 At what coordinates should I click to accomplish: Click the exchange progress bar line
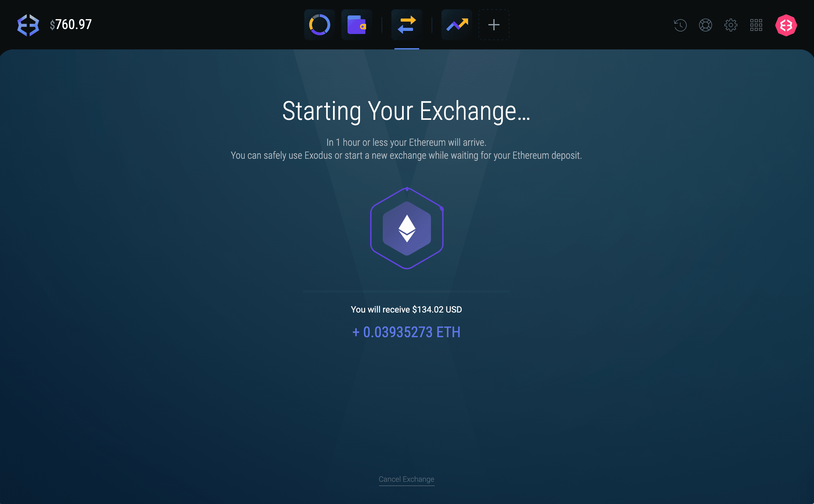[406, 291]
